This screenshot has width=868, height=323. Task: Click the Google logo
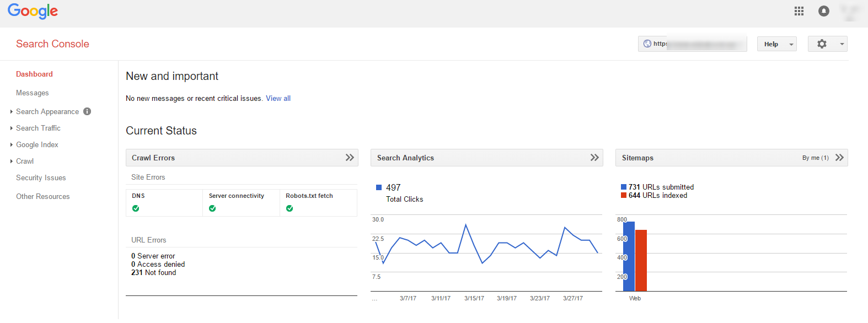click(33, 11)
